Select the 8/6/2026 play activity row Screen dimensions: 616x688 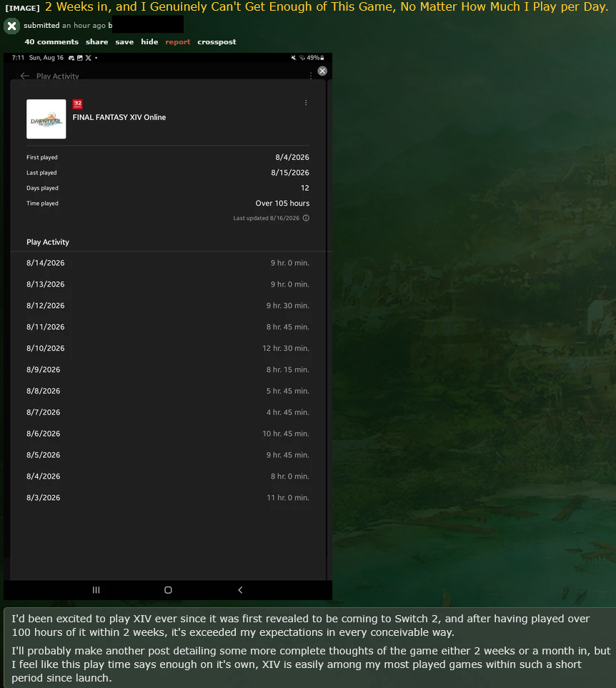pyautogui.click(x=168, y=434)
